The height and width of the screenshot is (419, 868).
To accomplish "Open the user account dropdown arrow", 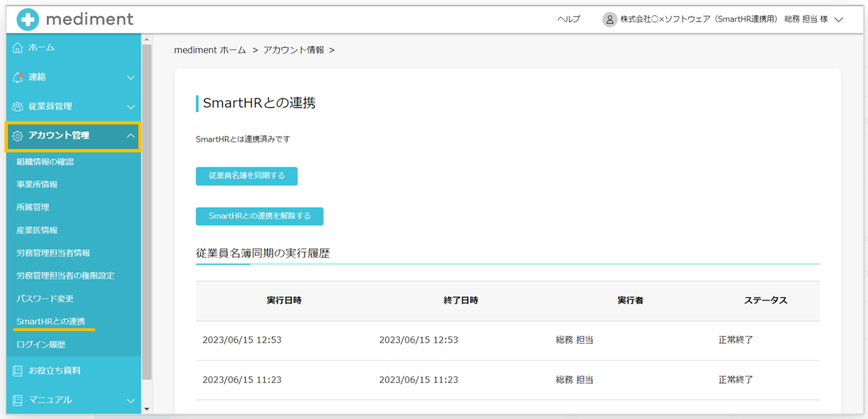I will tap(839, 19).
